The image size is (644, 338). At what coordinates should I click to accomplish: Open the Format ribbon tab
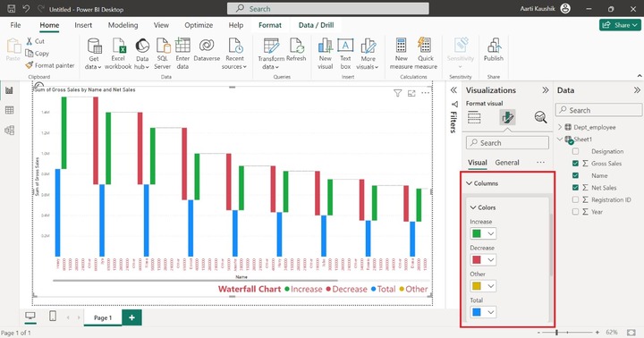point(270,25)
